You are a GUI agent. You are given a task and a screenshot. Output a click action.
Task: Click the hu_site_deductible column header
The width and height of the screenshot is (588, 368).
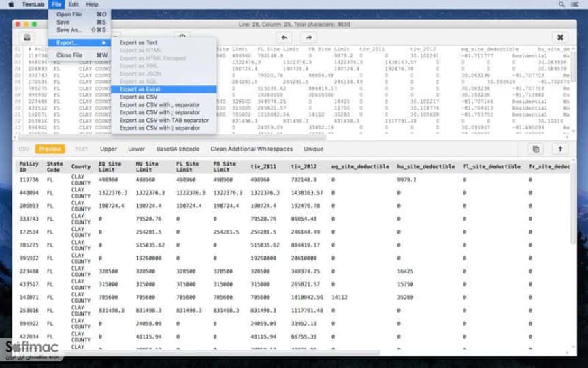click(426, 167)
